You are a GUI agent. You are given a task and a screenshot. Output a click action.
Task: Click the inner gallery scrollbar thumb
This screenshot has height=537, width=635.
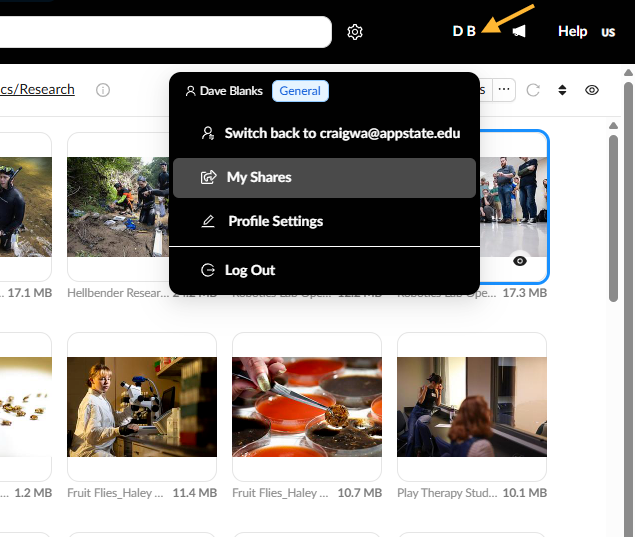614,218
